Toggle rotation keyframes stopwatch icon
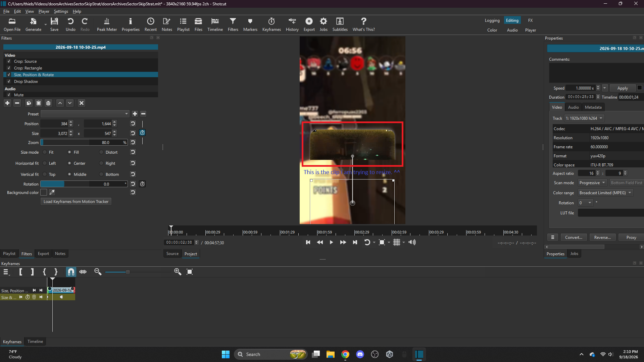The height and width of the screenshot is (362, 644). click(x=142, y=184)
